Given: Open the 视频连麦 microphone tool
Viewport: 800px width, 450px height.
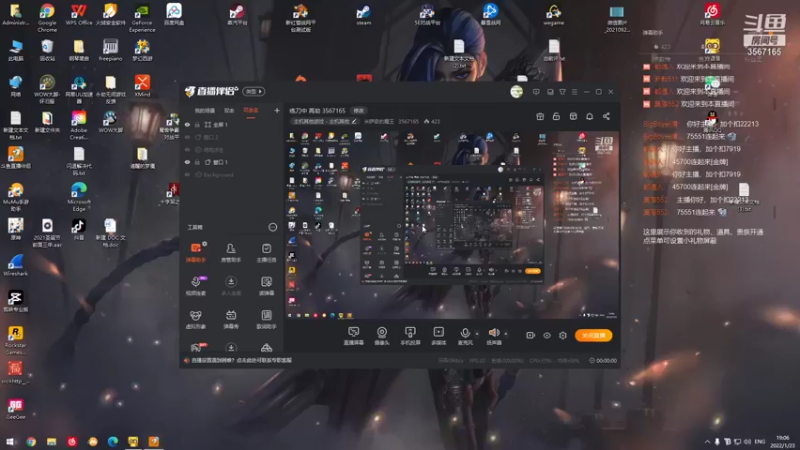Looking at the screenshot, I should (195, 286).
